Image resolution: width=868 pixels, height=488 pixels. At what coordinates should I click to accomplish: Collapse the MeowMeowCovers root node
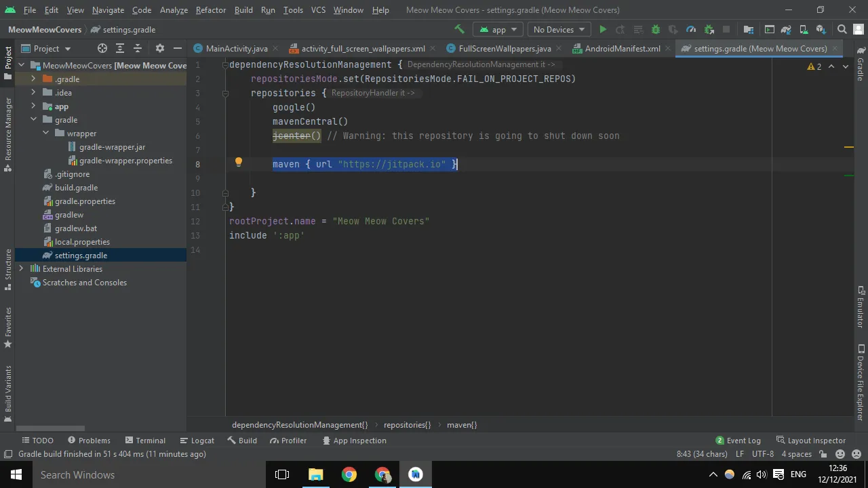pos(21,65)
